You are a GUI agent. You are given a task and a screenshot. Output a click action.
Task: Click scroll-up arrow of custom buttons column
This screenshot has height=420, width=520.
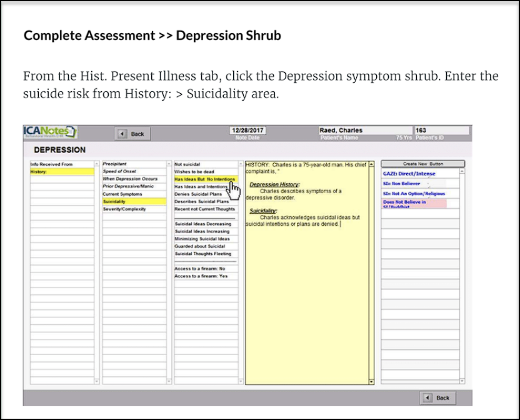462,171
